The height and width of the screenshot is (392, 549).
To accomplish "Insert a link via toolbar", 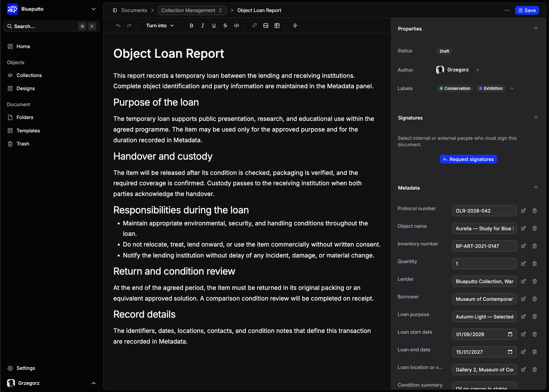I will point(254,26).
